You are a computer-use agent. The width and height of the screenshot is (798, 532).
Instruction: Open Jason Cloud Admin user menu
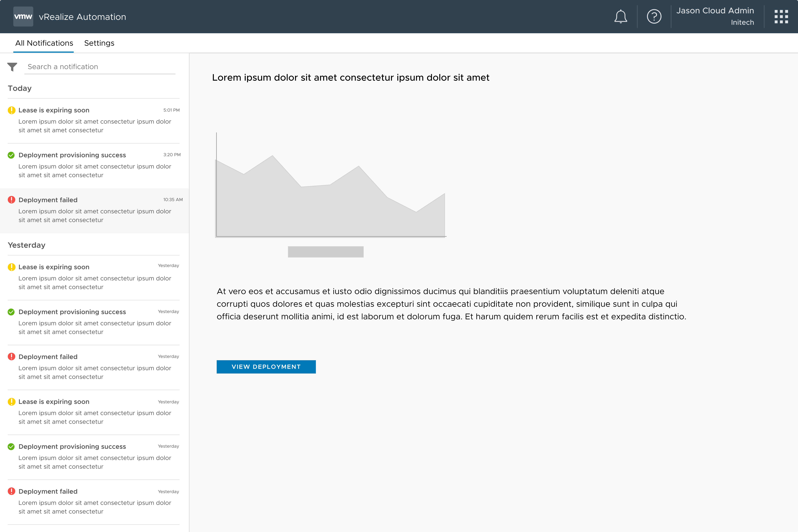click(x=715, y=16)
